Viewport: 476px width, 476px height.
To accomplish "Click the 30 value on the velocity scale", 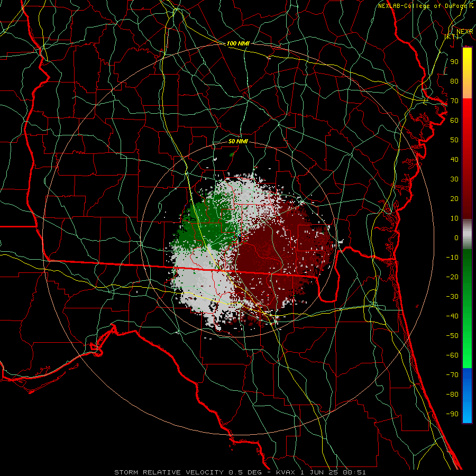I will (454, 179).
